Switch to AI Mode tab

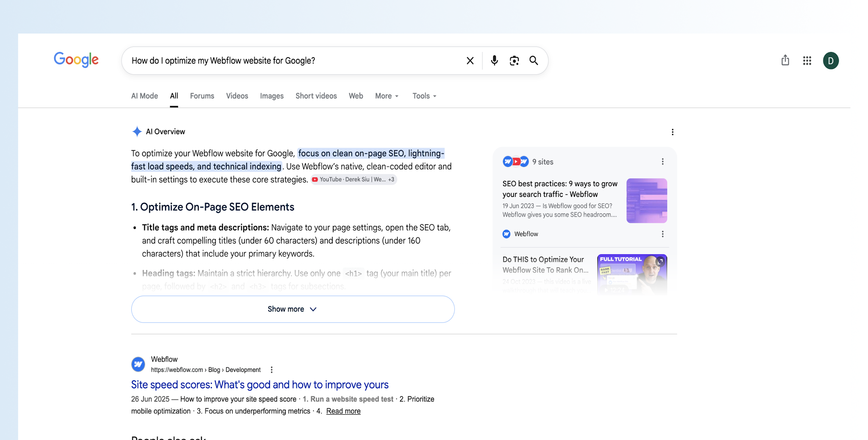[x=145, y=96]
